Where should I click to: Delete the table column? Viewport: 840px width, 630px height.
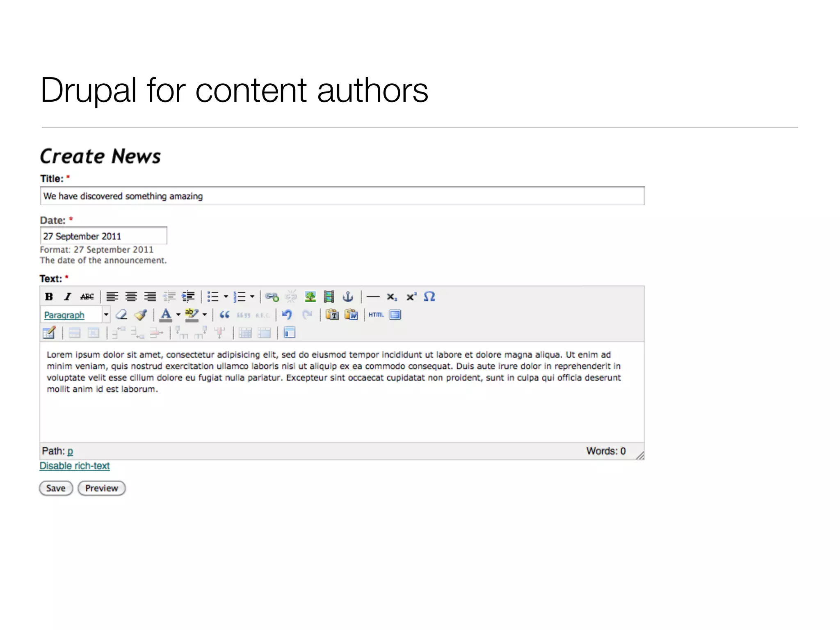pyautogui.click(x=219, y=333)
